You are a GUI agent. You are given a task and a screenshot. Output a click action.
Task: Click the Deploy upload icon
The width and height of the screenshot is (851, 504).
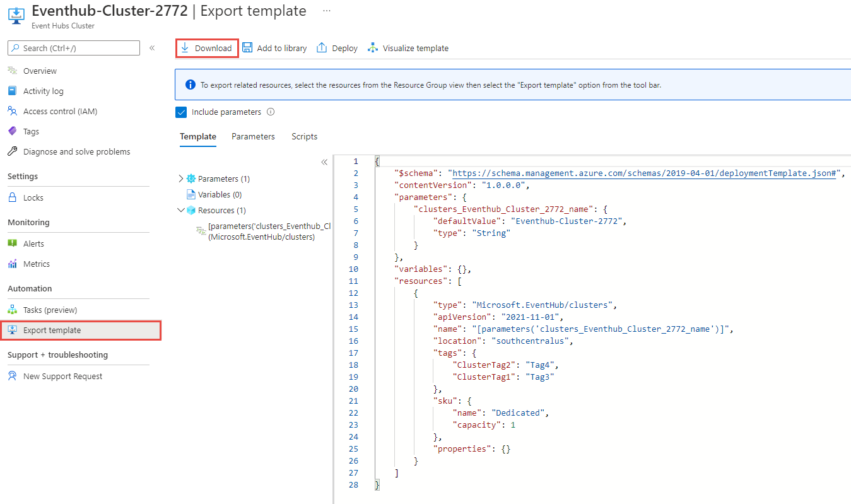(322, 48)
